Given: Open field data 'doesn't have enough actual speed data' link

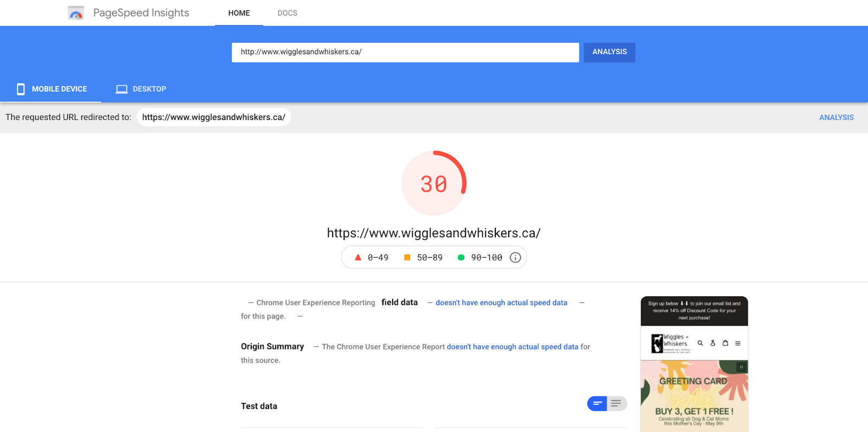Looking at the screenshot, I should 501,303.
